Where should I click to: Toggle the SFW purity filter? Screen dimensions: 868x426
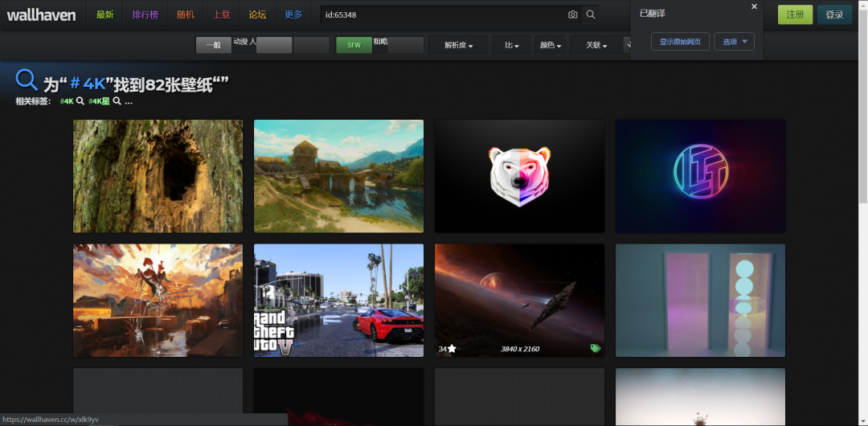354,46
